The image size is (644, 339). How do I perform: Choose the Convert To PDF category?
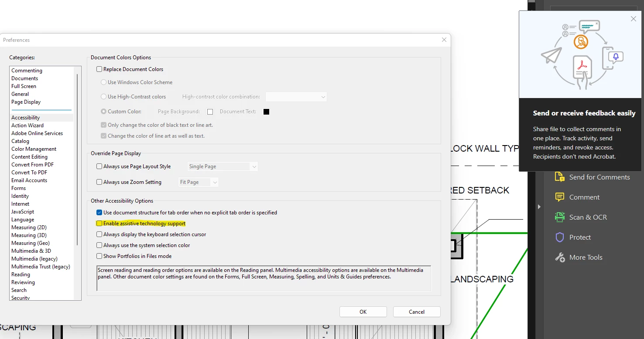pos(29,173)
